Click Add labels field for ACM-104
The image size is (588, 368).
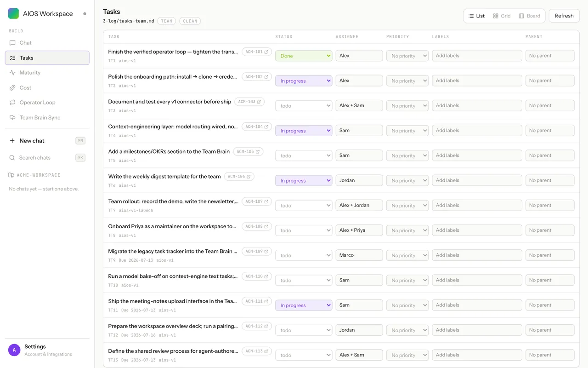point(477,131)
